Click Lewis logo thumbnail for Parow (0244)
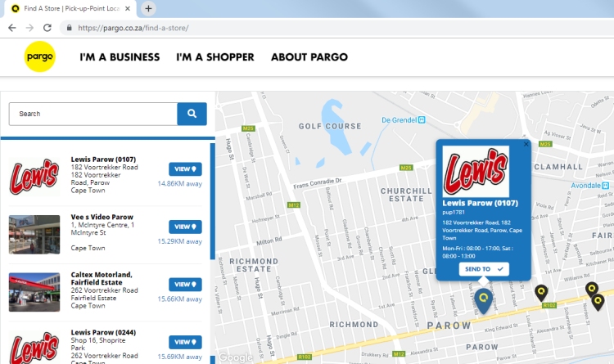614x364 pixels. (x=34, y=348)
